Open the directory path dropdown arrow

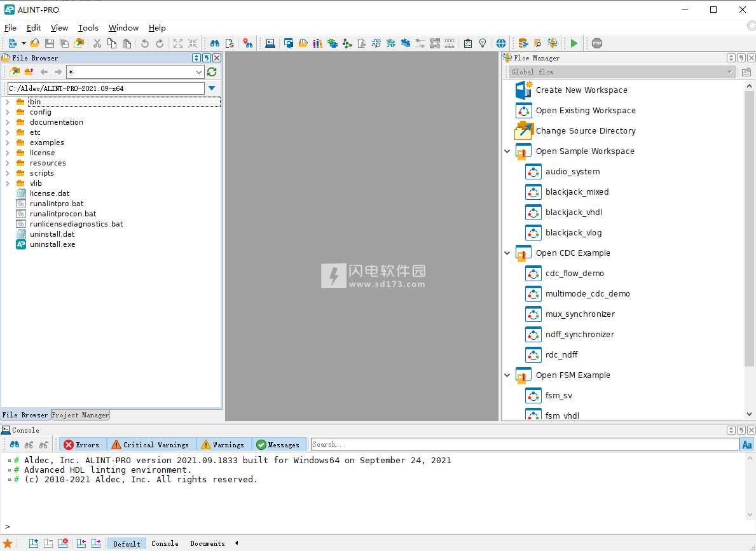click(x=212, y=88)
